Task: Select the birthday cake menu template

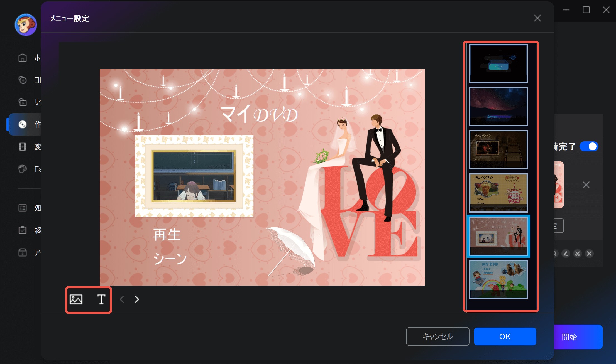Action: pyautogui.click(x=498, y=193)
